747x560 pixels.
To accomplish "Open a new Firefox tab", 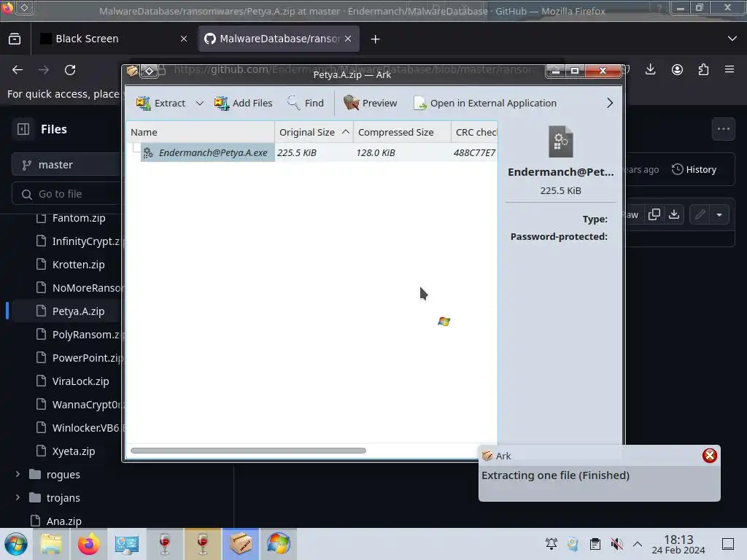I will 376,39.
